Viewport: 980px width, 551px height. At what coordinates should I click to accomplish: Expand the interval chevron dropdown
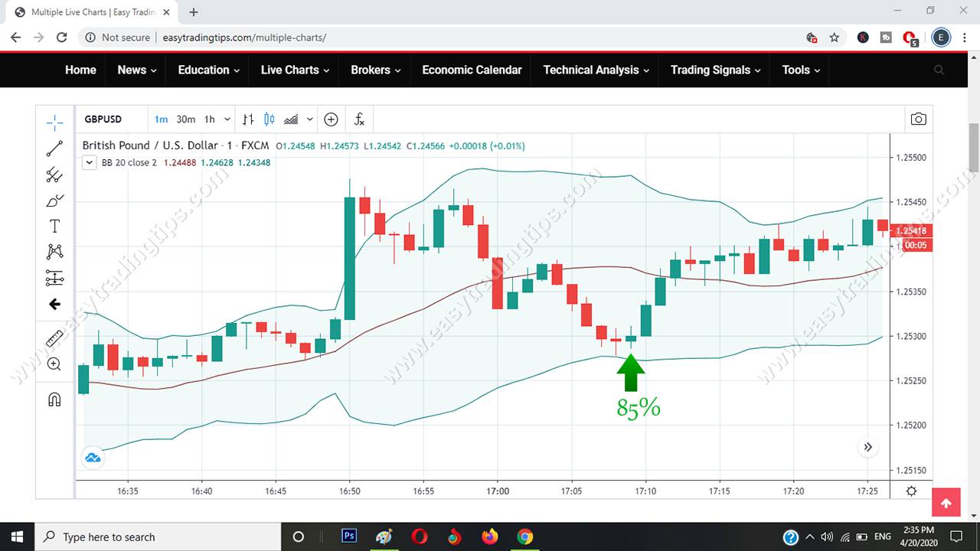tap(227, 119)
